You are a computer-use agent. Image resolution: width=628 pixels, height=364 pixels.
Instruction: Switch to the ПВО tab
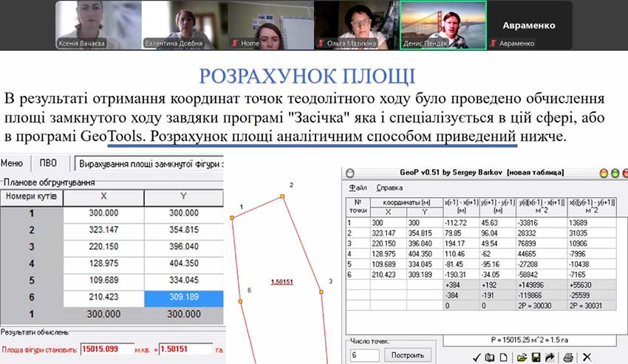[49, 163]
